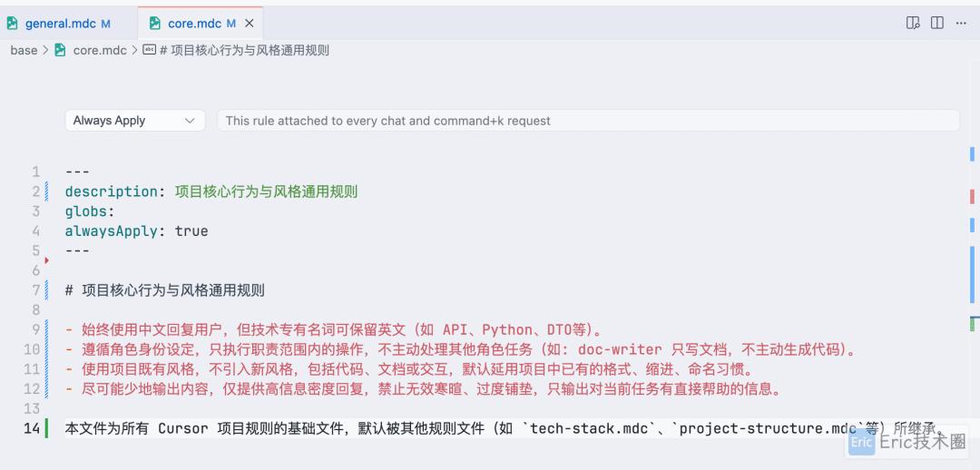The width and height of the screenshot is (980, 470).
Task: Click the red marker in overview ruler
Action: (x=972, y=196)
